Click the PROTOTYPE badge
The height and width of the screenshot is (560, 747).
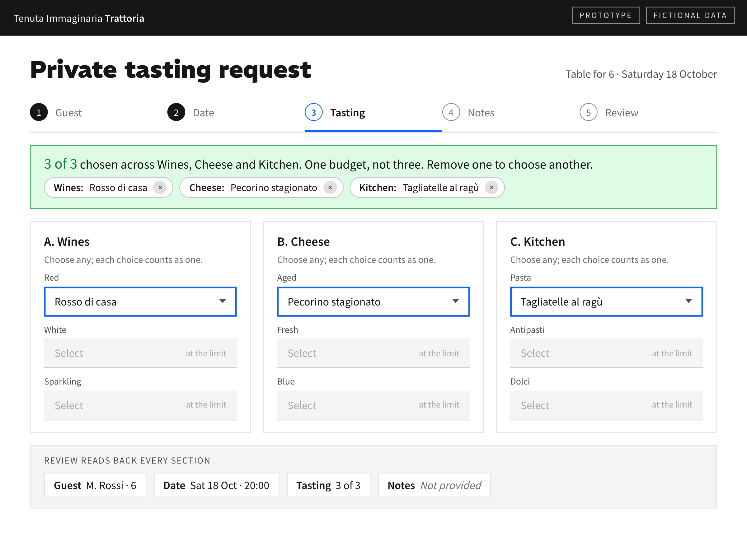(x=606, y=16)
